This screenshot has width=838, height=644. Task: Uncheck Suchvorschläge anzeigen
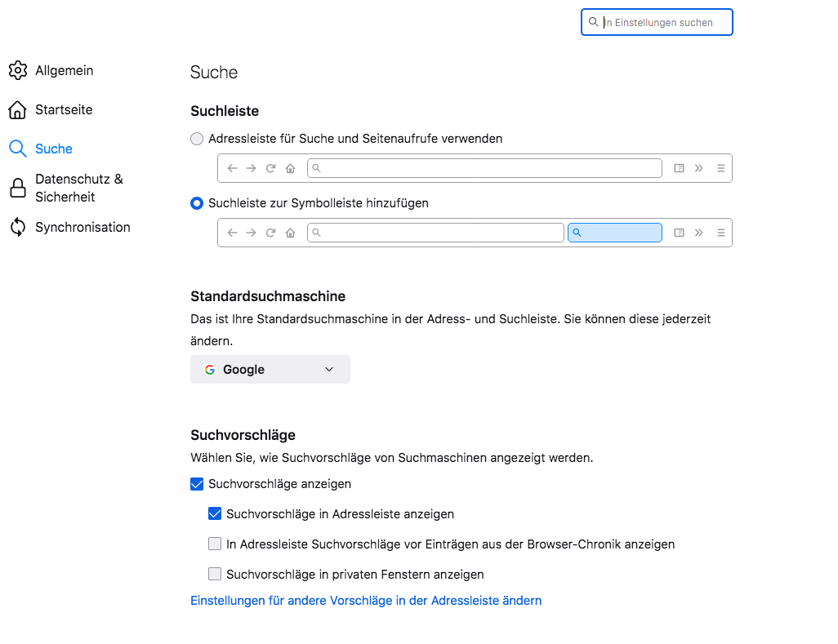pyautogui.click(x=197, y=484)
